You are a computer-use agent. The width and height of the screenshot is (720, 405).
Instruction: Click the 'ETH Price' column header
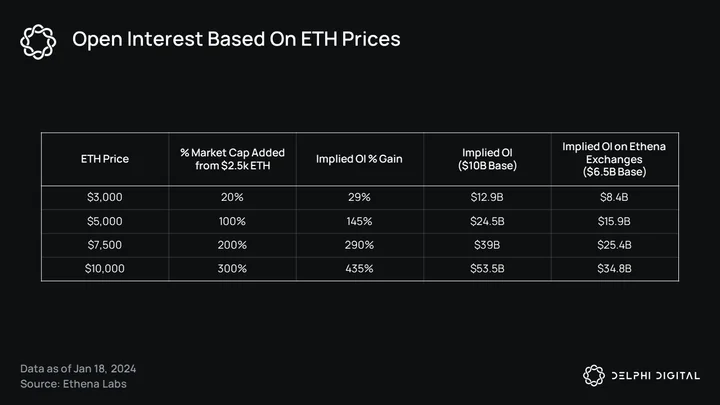pos(105,159)
